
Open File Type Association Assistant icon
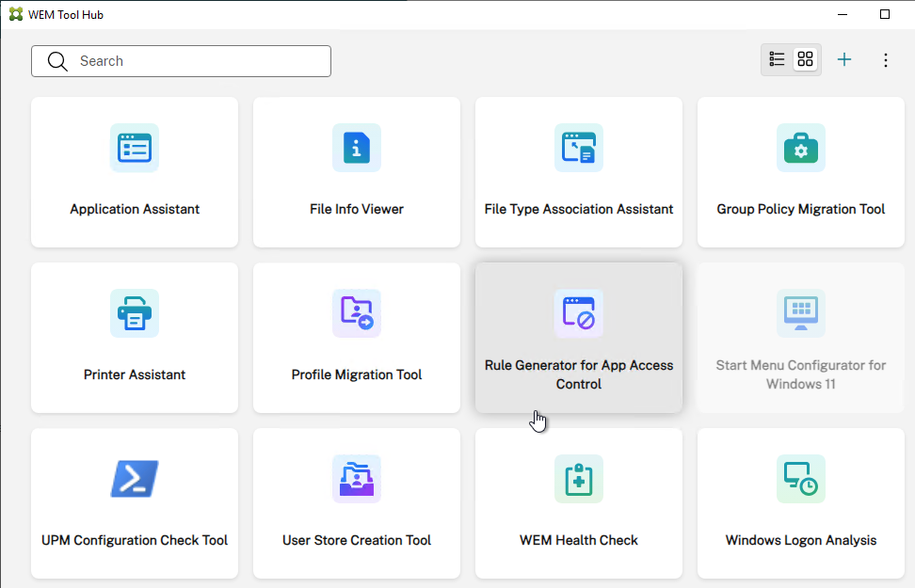coord(579,148)
